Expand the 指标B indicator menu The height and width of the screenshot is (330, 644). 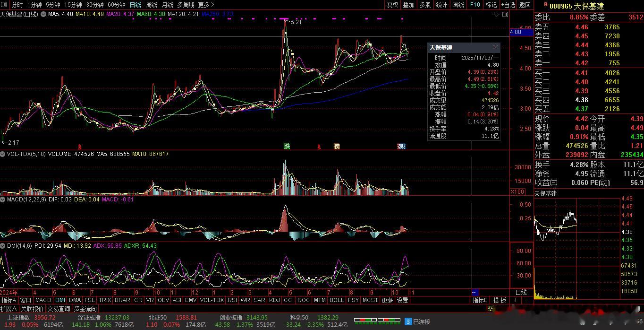480,300
